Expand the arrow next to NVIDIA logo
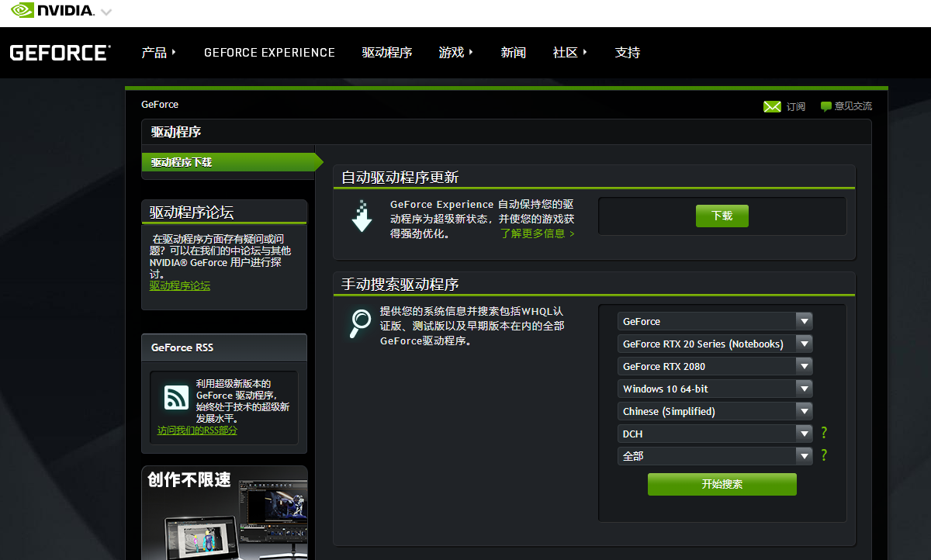This screenshot has height=560, width=931. [106, 12]
